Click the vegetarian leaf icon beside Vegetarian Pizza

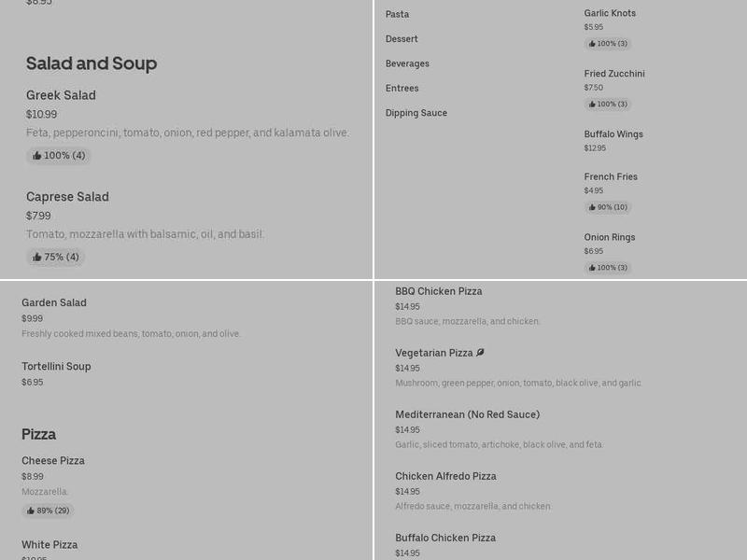click(x=480, y=353)
